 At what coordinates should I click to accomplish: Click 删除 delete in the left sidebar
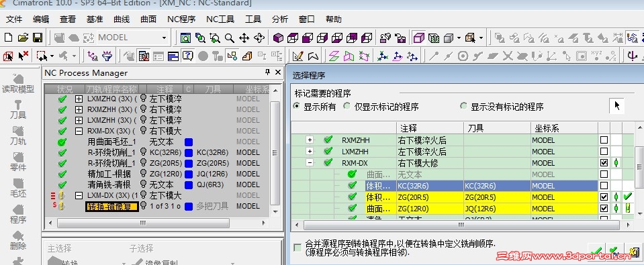point(18,240)
